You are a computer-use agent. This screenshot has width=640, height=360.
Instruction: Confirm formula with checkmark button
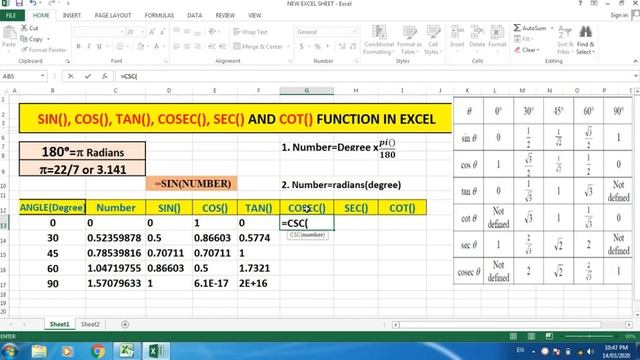click(88, 76)
